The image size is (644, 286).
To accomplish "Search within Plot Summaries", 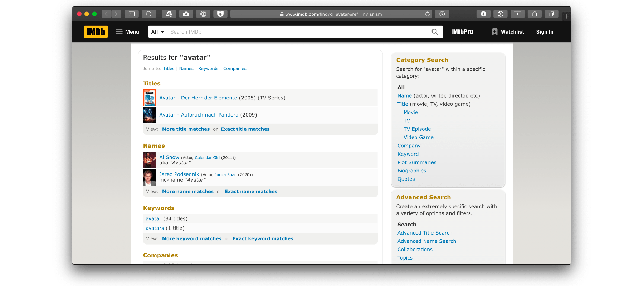I will [417, 162].
